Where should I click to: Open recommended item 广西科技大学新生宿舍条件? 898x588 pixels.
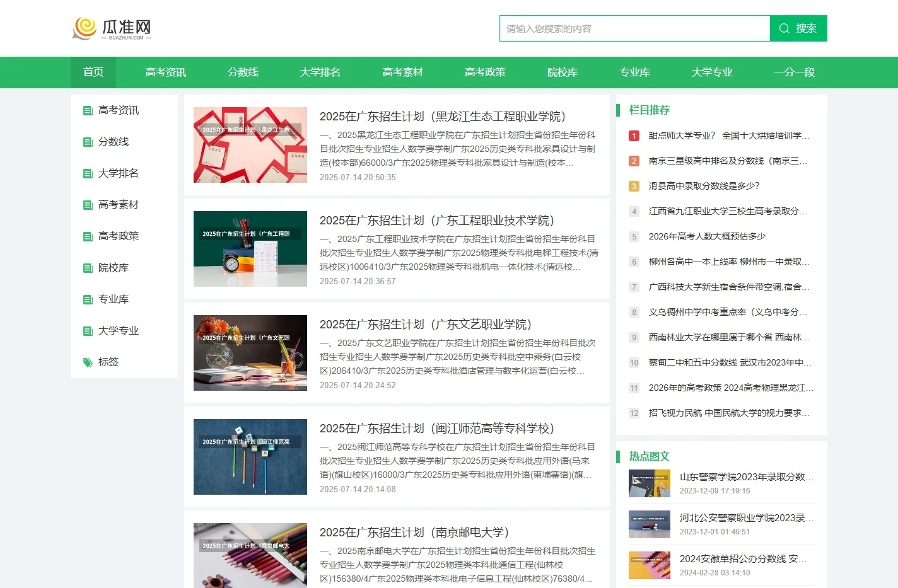click(730, 287)
